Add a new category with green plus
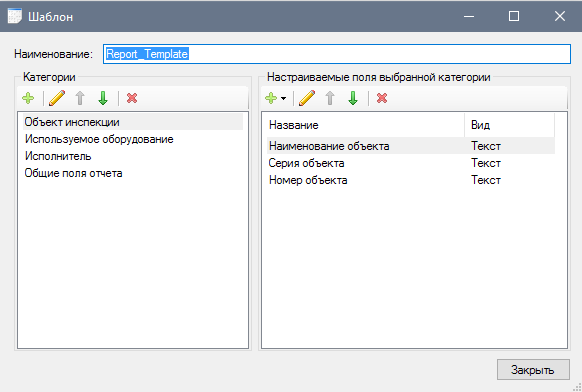This screenshot has width=582, height=392. 28,98
